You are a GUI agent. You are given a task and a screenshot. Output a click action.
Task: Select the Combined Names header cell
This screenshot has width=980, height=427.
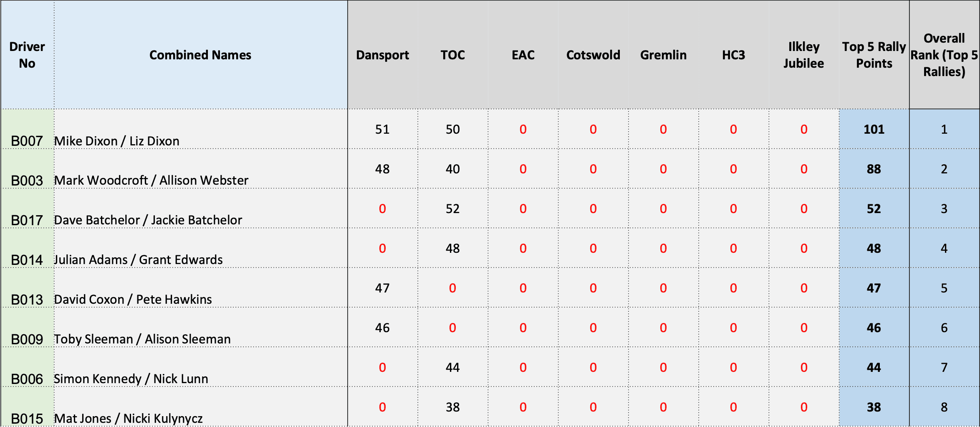click(x=200, y=55)
